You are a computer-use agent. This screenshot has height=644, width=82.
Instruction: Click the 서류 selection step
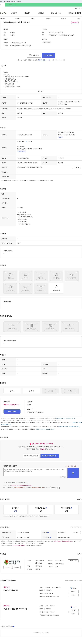pos(12,391)
